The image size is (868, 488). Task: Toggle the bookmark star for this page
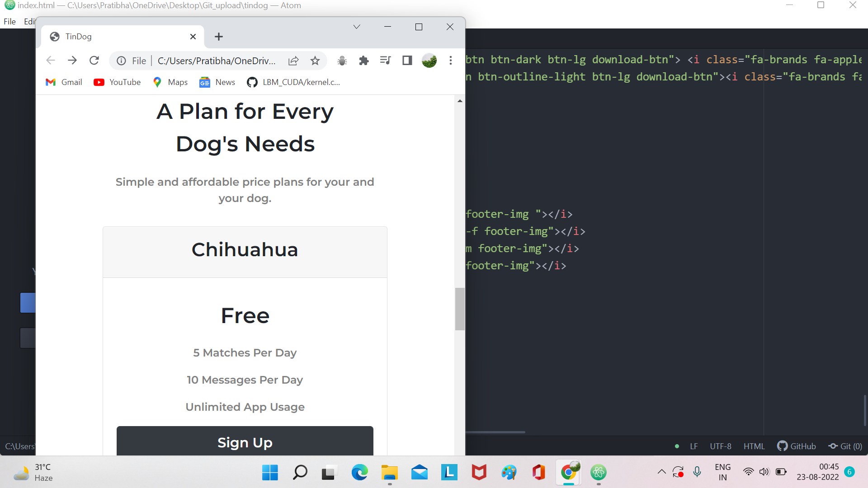(315, 60)
